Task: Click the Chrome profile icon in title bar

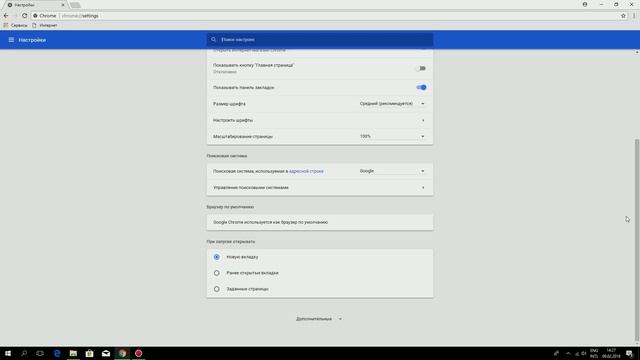Action: 585,4
